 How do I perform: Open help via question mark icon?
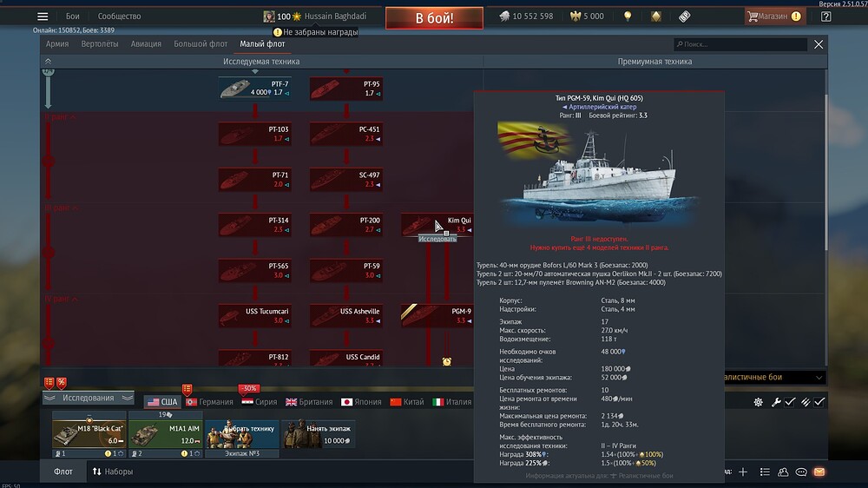pyautogui.click(x=825, y=16)
